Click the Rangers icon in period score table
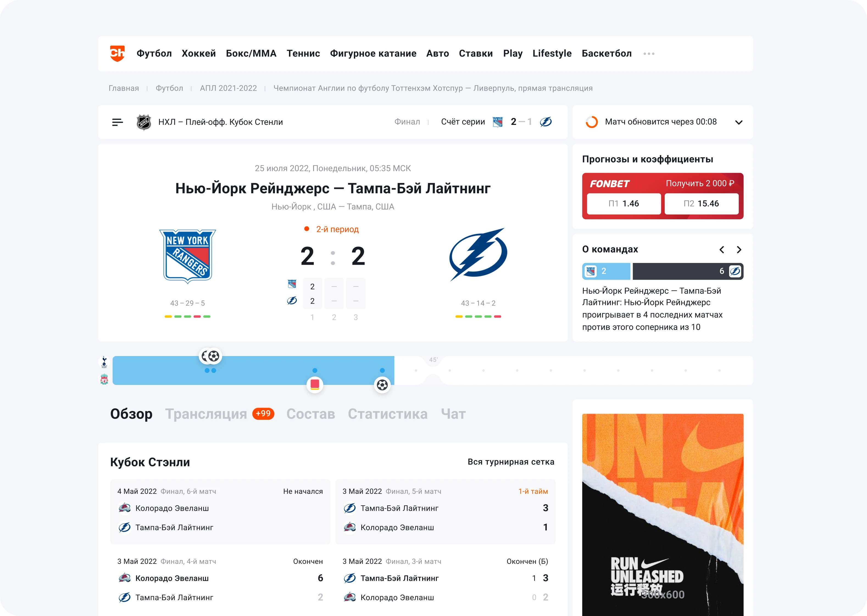 tap(292, 284)
